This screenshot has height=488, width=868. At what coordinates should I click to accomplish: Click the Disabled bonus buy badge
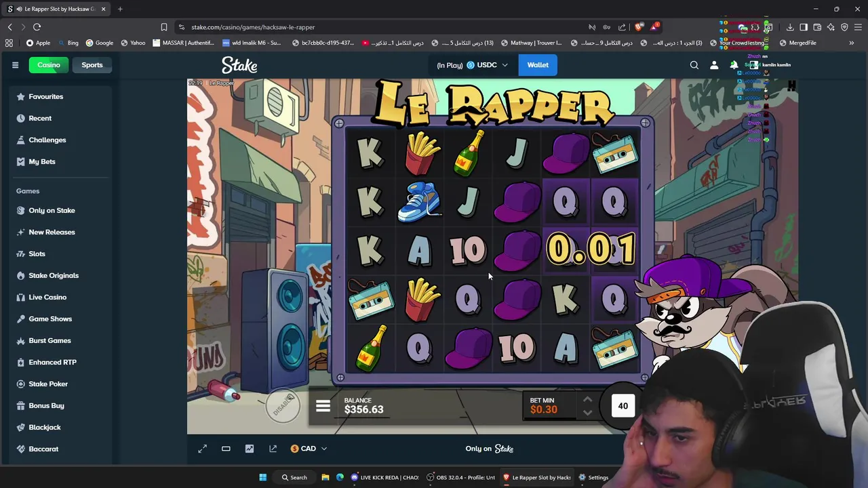pyautogui.click(x=283, y=405)
